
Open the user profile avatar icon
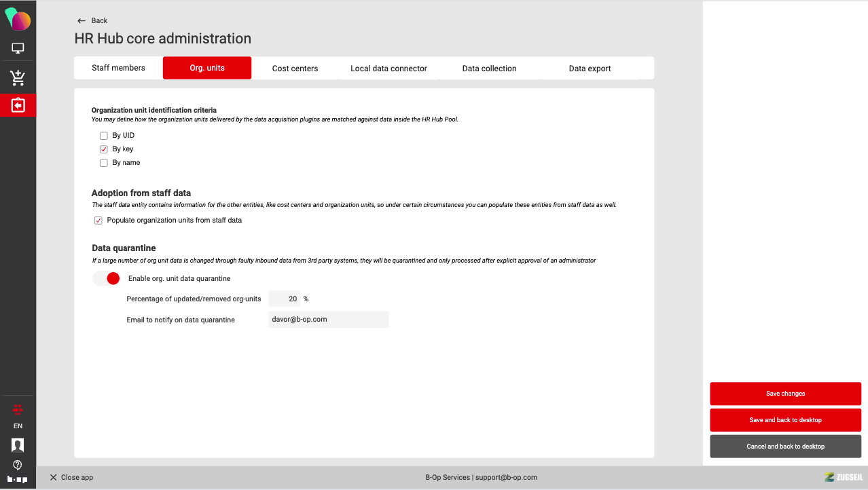(18, 445)
